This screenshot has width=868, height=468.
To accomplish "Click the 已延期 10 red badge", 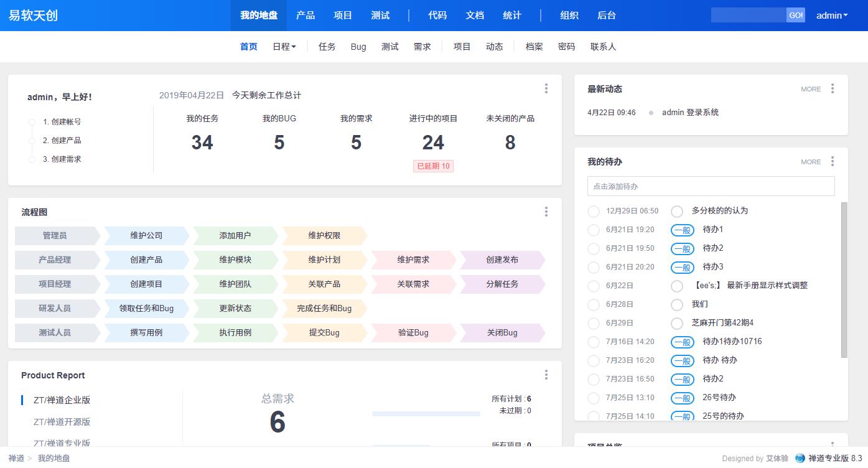I will [433, 166].
